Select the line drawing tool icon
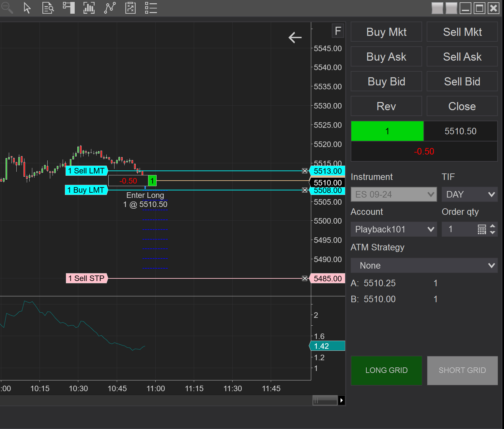Image resolution: width=504 pixels, height=429 pixels. tap(110, 8)
